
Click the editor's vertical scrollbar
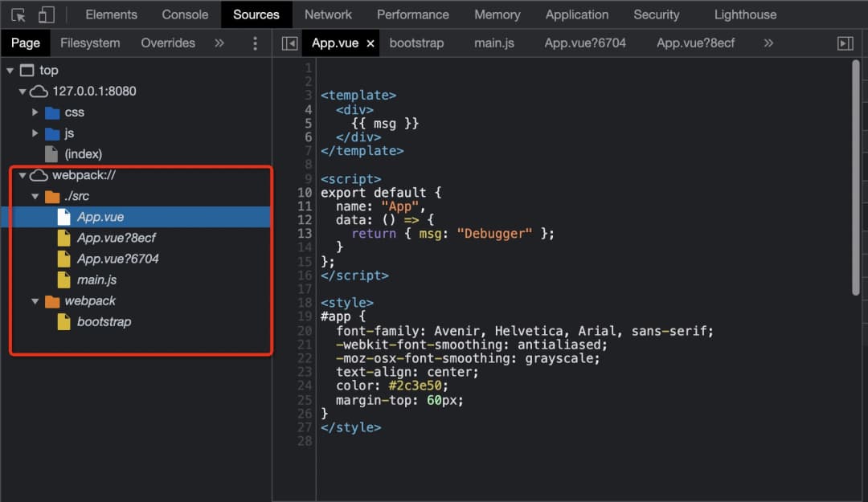856,177
